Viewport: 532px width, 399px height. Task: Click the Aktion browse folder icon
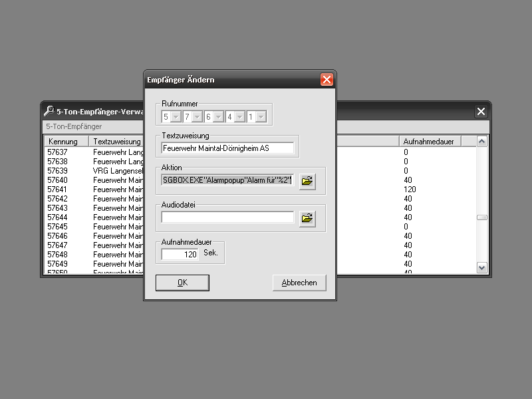tap(307, 180)
